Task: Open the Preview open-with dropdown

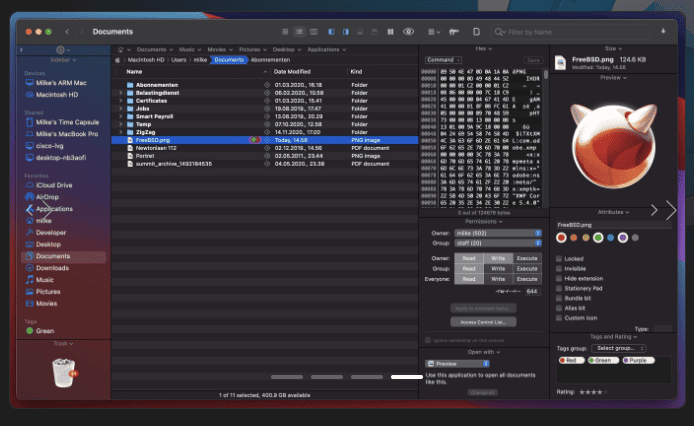Action: pyautogui.click(x=457, y=364)
